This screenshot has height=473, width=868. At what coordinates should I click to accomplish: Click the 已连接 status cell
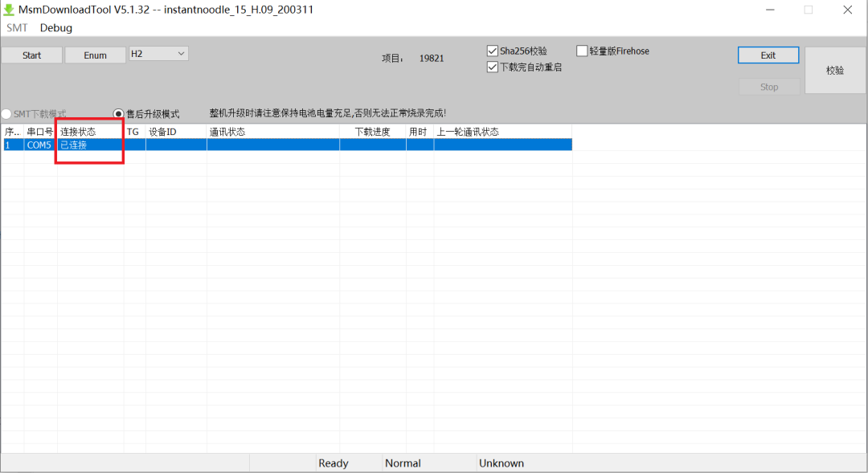click(90, 145)
